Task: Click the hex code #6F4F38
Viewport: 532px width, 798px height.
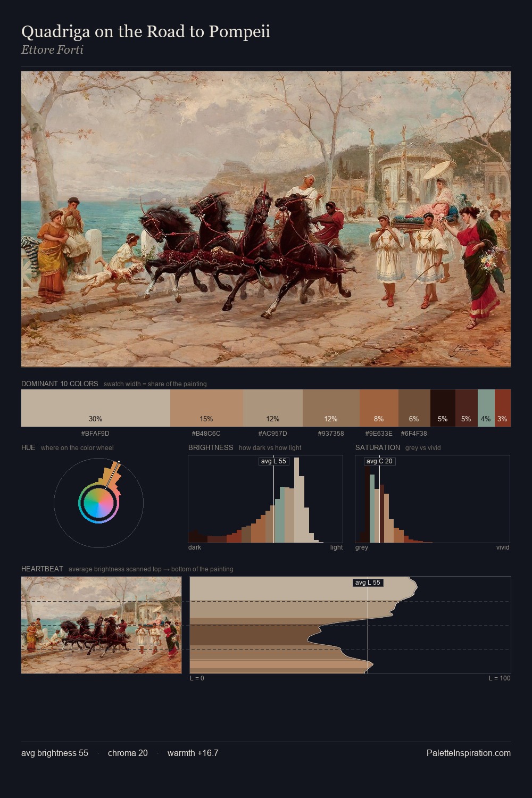Action: 414,434
